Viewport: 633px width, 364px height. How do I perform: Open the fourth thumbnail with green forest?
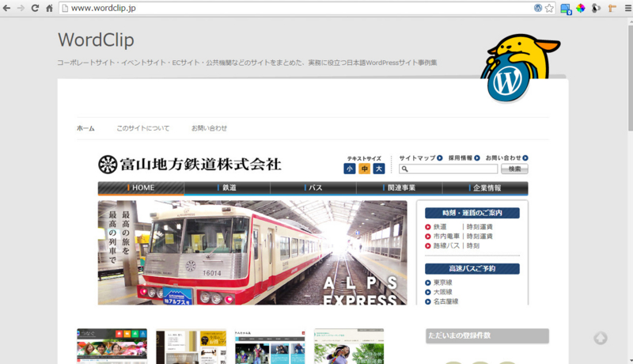[349, 347]
